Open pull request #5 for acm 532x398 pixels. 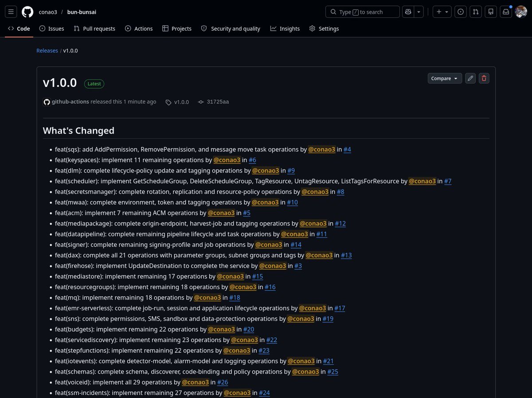tap(246, 213)
